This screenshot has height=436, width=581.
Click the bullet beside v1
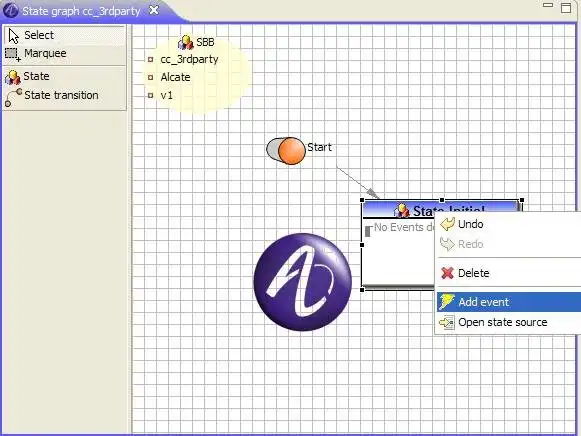click(x=150, y=96)
